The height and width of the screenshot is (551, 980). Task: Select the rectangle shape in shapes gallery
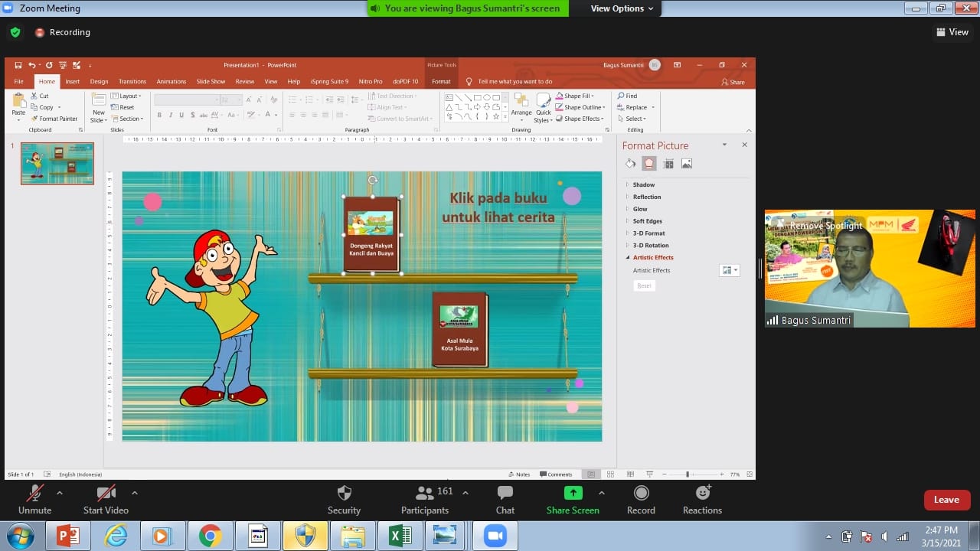click(x=477, y=97)
